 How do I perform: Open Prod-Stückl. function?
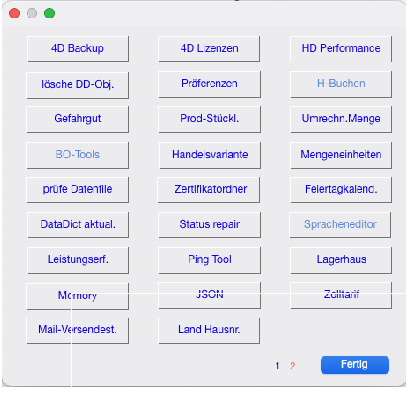coord(209,119)
